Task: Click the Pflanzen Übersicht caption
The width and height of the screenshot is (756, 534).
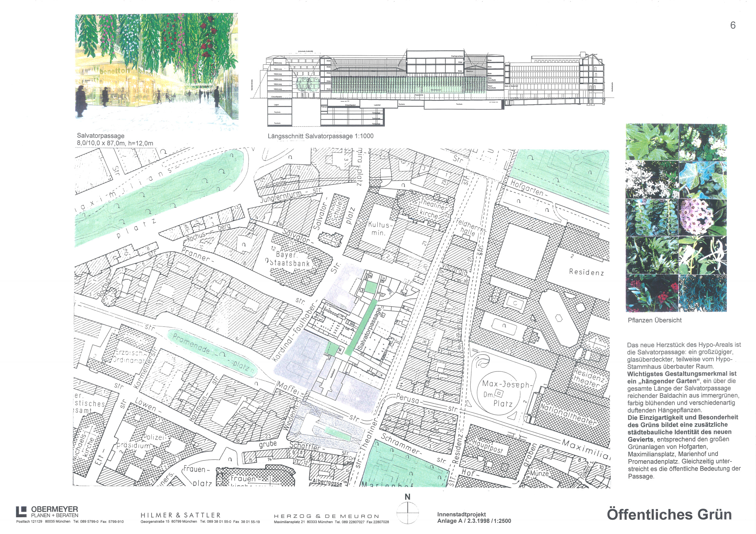Action: (x=654, y=320)
